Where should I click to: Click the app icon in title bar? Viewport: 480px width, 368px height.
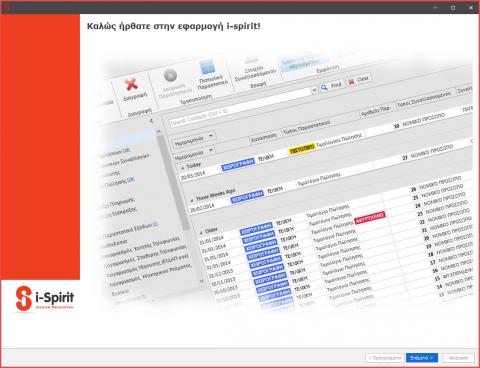point(7,7)
